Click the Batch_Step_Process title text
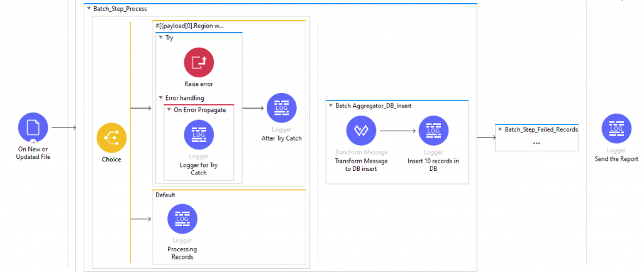The width and height of the screenshot is (644, 272). click(120, 9)
